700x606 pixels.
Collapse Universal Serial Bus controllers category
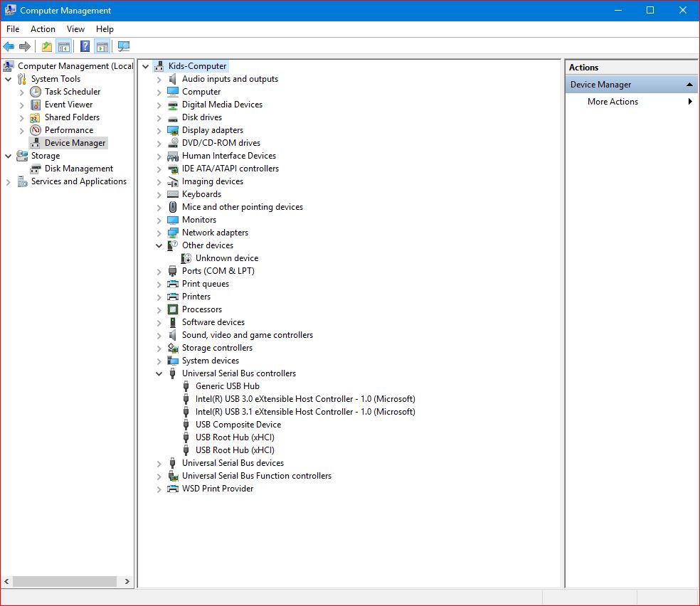[159, 373]
